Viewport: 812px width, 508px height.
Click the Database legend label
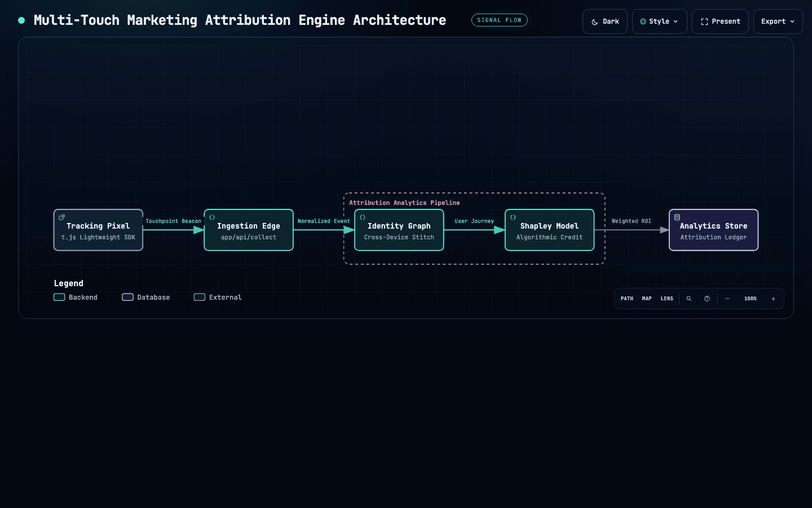point(153,297)
